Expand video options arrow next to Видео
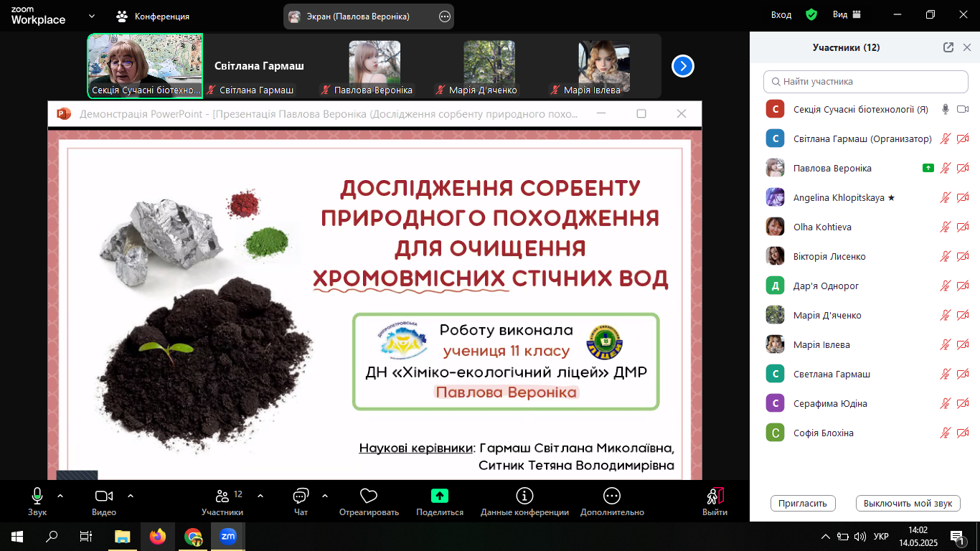 pos(131,495)
